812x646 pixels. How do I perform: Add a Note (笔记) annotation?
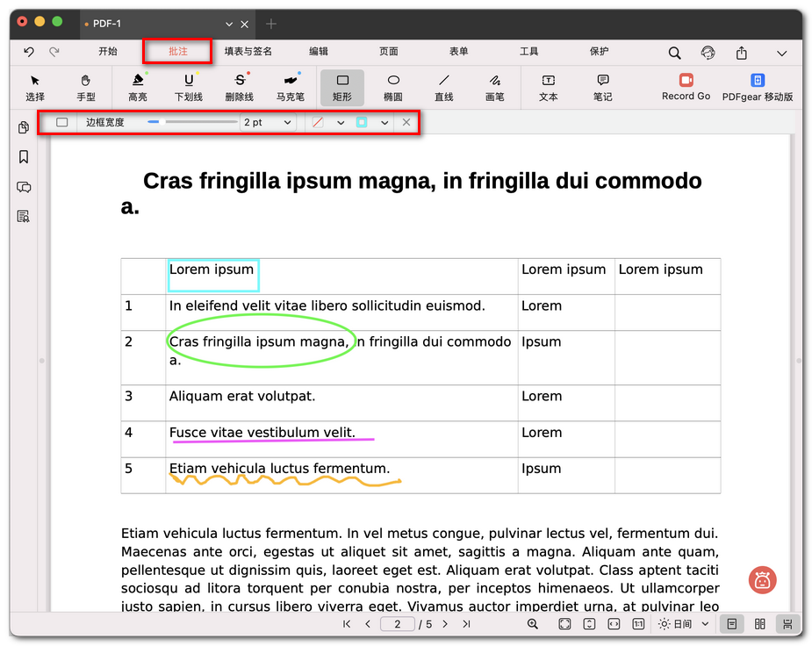602,87
